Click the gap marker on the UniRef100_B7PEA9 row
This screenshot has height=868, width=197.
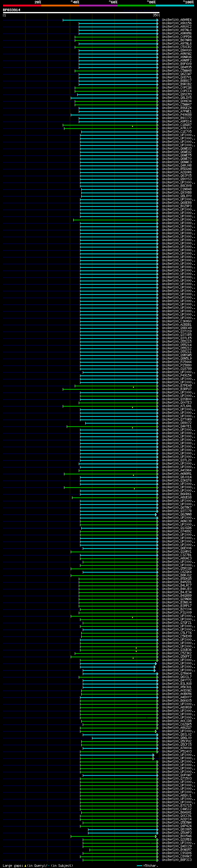tap(133, 387)
